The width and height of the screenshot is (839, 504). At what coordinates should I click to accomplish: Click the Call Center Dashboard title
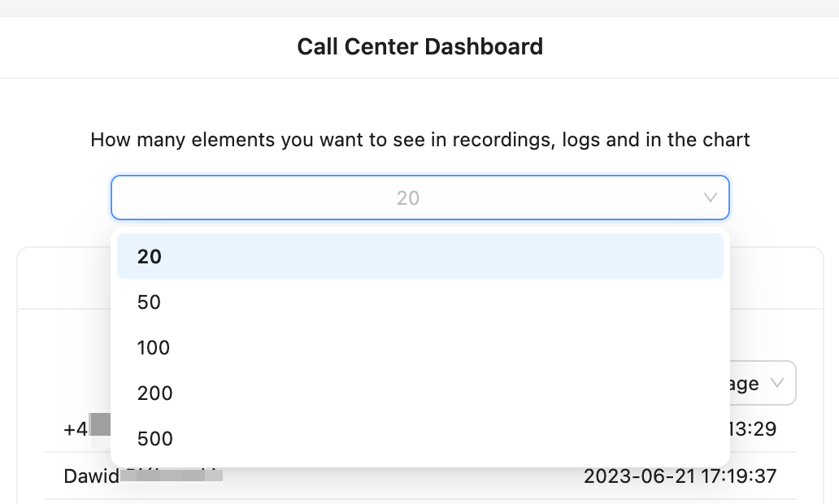point(420,46)
